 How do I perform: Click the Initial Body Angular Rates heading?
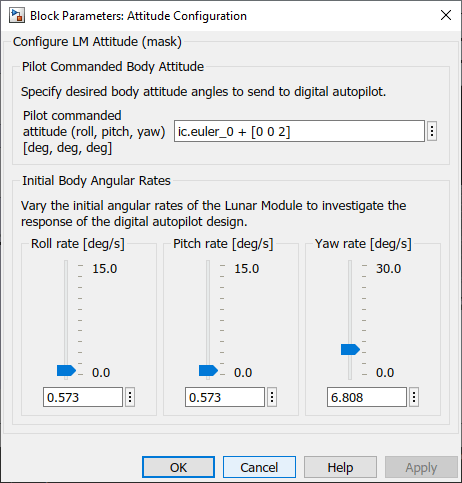point(96,181)
